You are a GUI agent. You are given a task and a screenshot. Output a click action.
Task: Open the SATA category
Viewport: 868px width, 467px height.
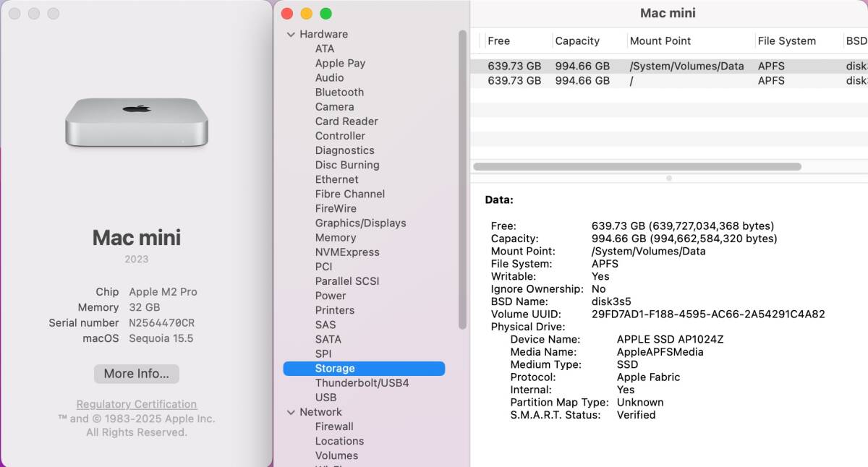(x=328, y=339)
